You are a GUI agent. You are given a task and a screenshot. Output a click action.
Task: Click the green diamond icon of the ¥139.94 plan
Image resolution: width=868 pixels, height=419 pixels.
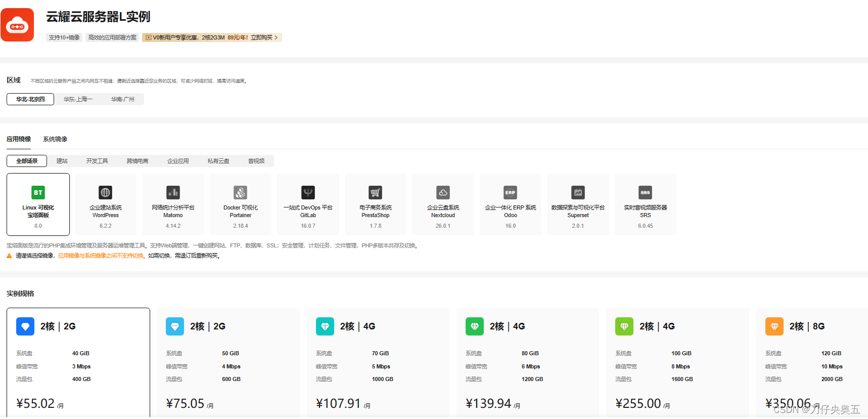[x=475, y=326]
